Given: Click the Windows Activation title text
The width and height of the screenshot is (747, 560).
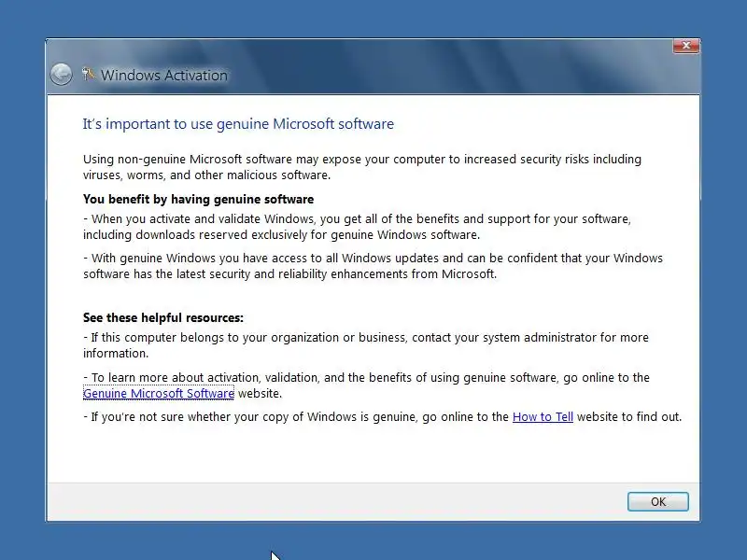Looking at the screenshot, I should [x=164, y=76].
